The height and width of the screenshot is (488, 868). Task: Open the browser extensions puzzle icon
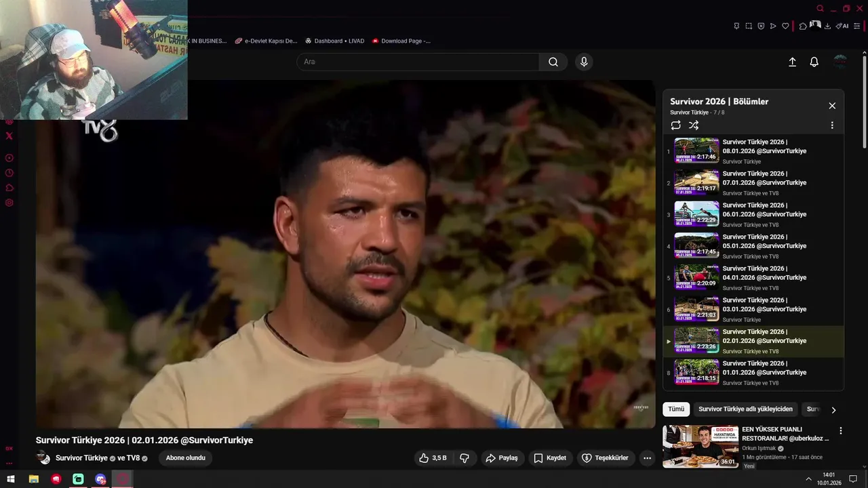[x=803, y=26]
